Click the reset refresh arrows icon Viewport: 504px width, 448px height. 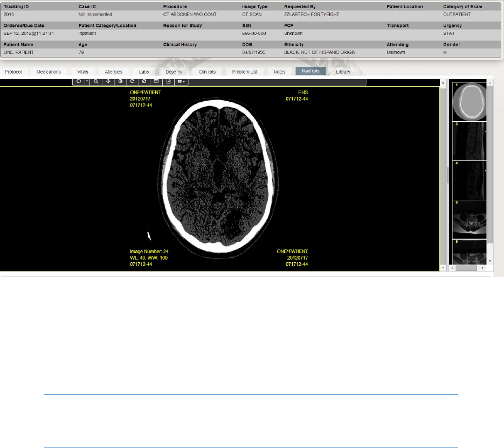point(144,81)
